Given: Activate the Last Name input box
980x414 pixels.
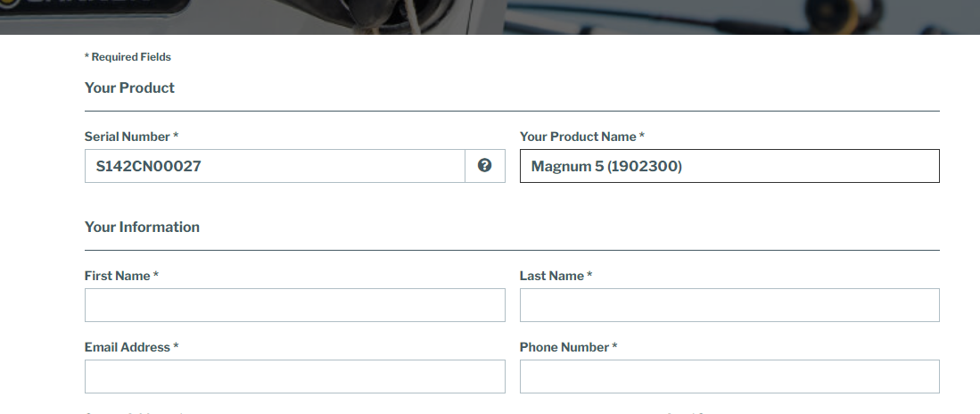Looking at the screenshot, I should point(729,305).
